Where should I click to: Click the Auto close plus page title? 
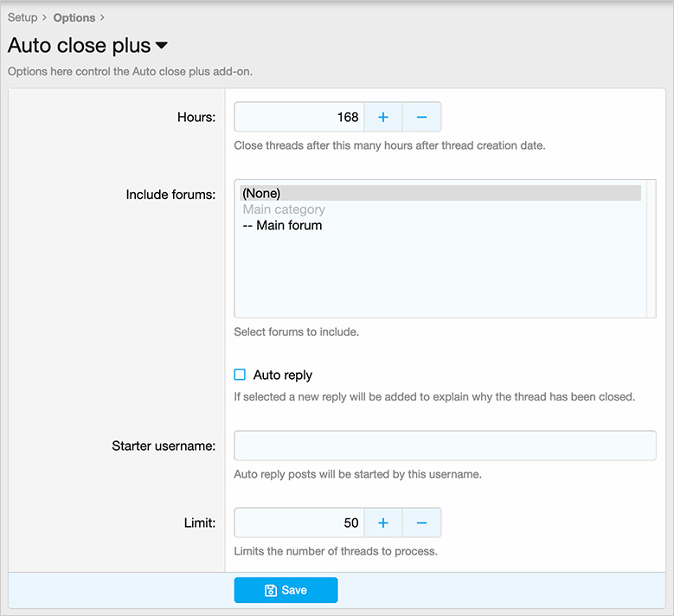pos(79,45)
